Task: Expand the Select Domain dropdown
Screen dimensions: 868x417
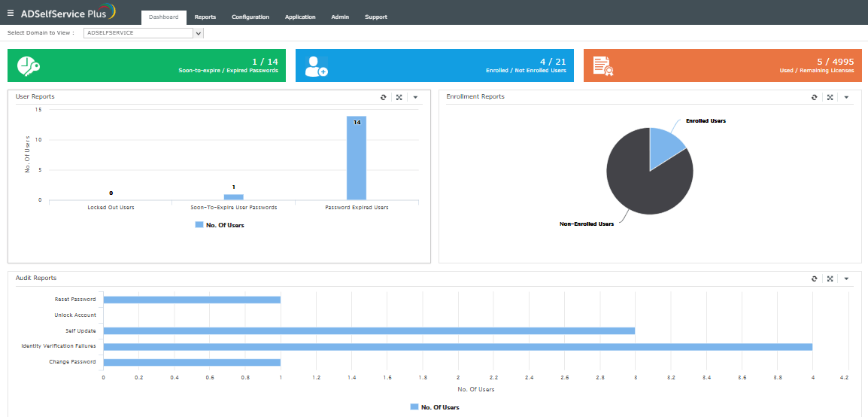Action: 199,33
